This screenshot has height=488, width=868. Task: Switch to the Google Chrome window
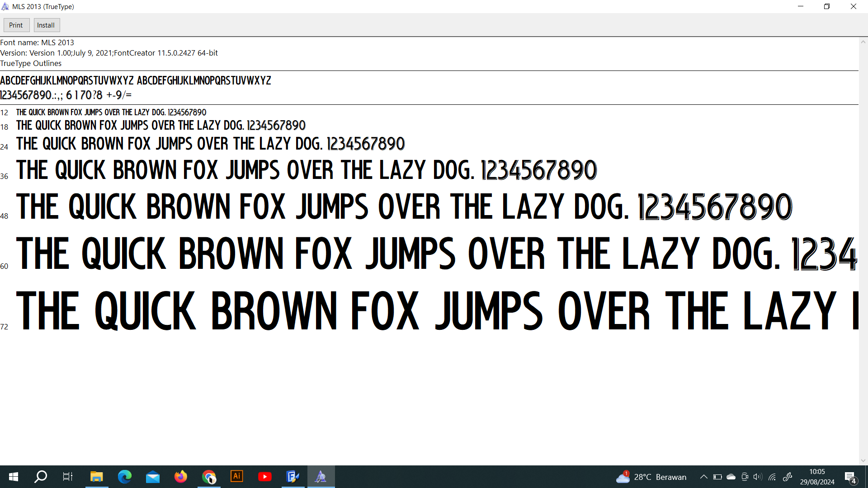pyautogui.click(x=208, y=477)
